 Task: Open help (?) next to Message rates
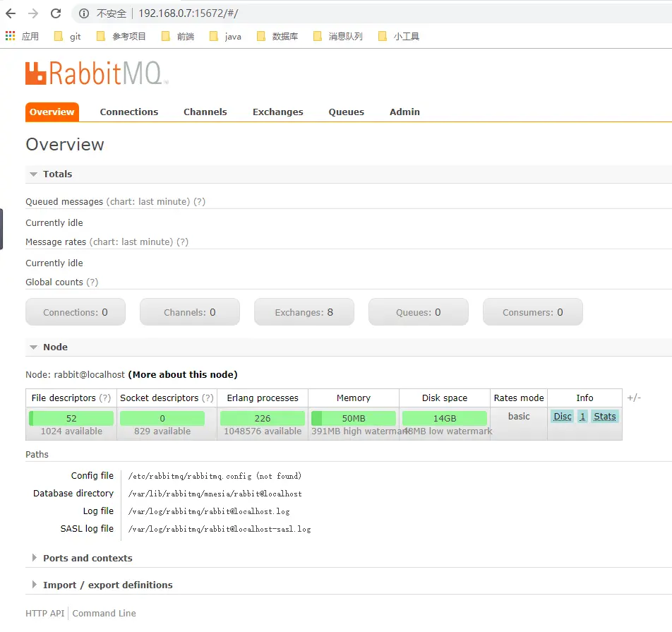183,242
